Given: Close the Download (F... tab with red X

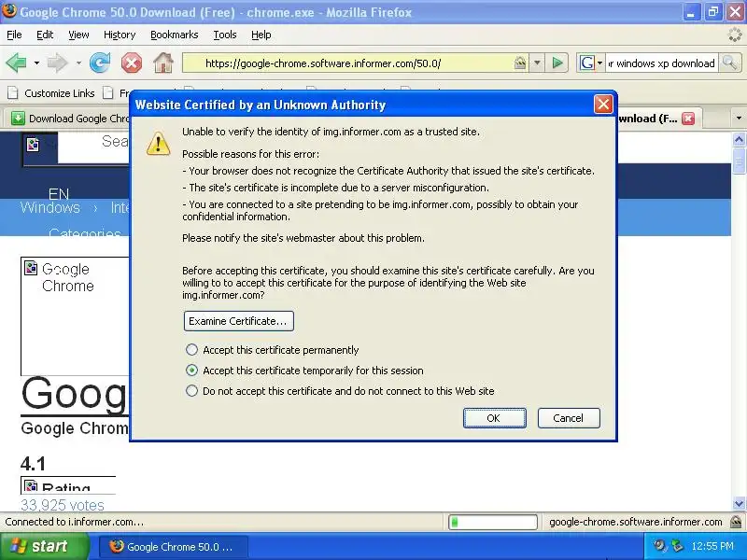Looking at the screenshot, I should pyautogui.click(x=688, y=119).
